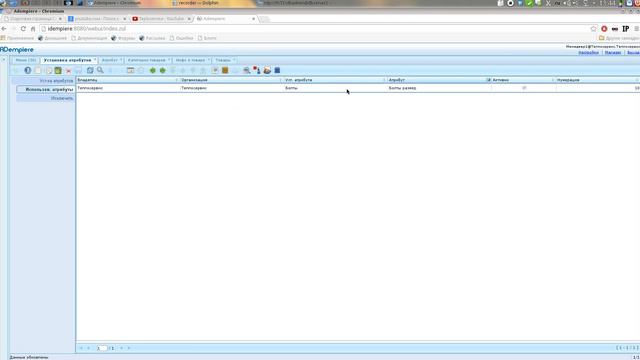This screenshot has width=640, height=360.
Task: Select the Использов. атрибуты side tab
Action: point(45,89)
